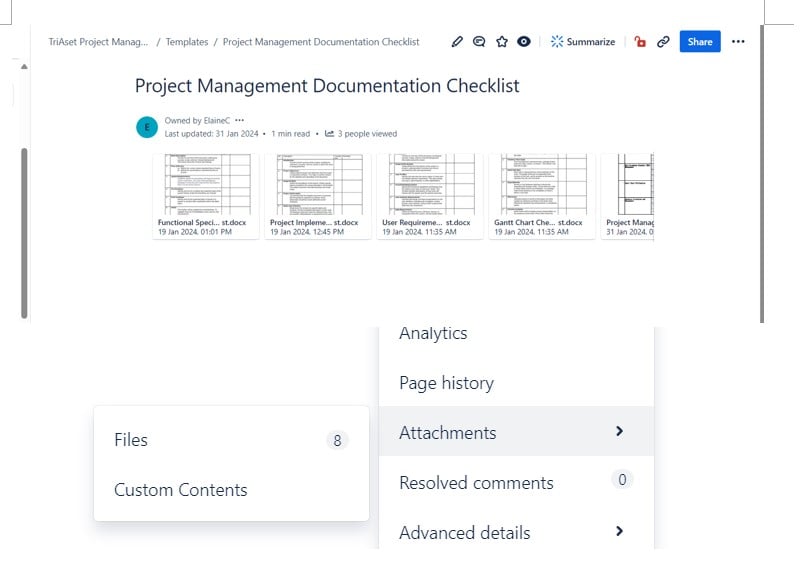Expand the Advanced details chevron

pyautogui.click(x=619, y=531)
